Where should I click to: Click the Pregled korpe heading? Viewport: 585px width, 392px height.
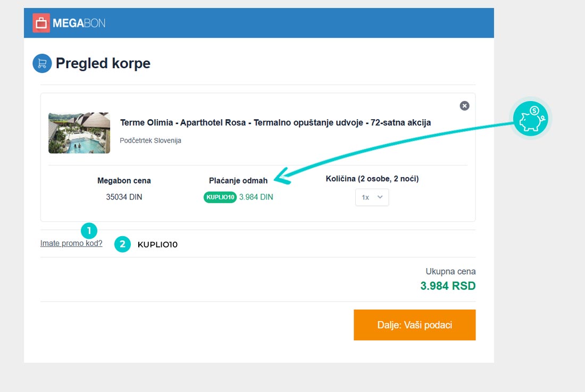point(103,63)
